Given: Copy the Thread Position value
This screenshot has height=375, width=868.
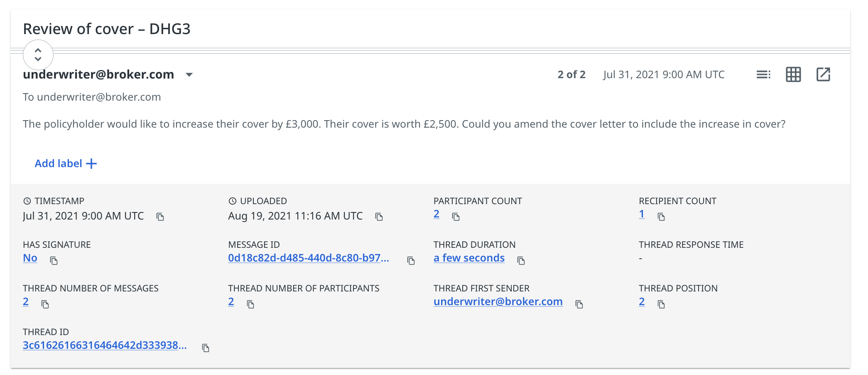Looking at the screenshot, I should pos(661,304).
